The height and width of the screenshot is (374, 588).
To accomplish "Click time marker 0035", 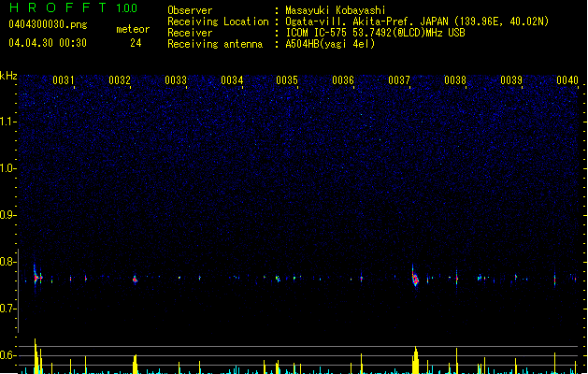I will (x=287, y=79).
